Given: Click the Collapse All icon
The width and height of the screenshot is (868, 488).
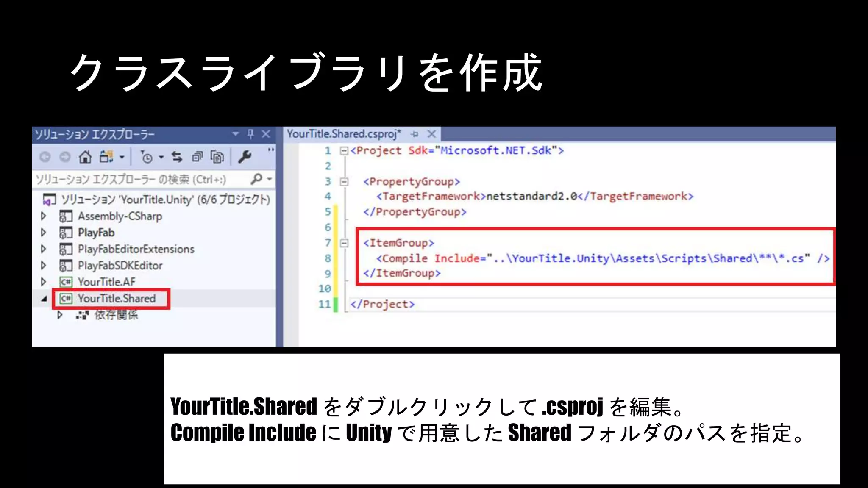Looking at the screenshot, I should point(198,157).
